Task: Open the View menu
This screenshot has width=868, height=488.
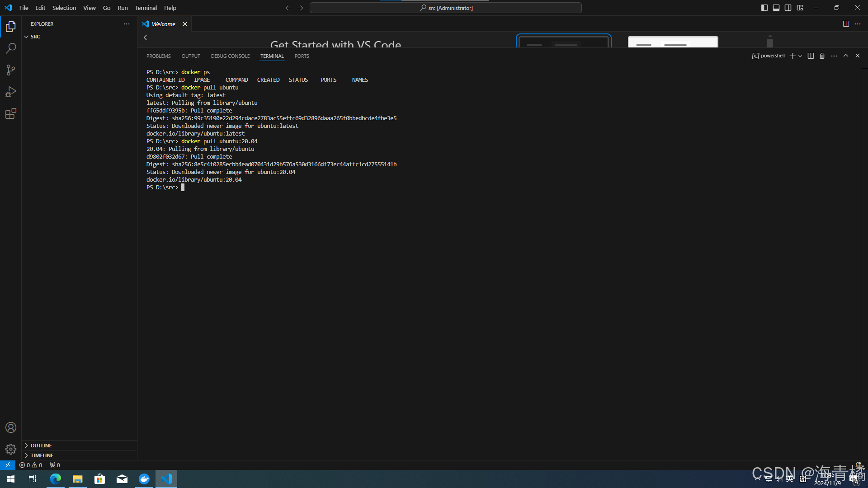Action: [x=90, y=8]
